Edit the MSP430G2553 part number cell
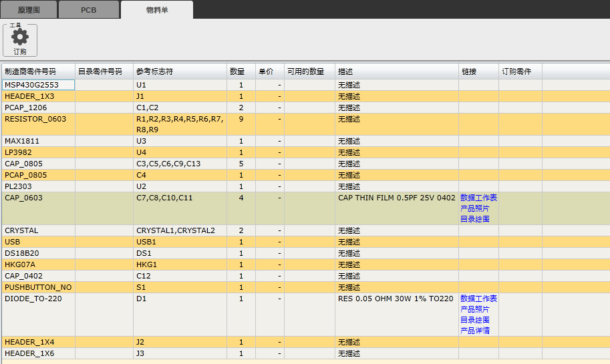610x364 pixels. point(39,85)
